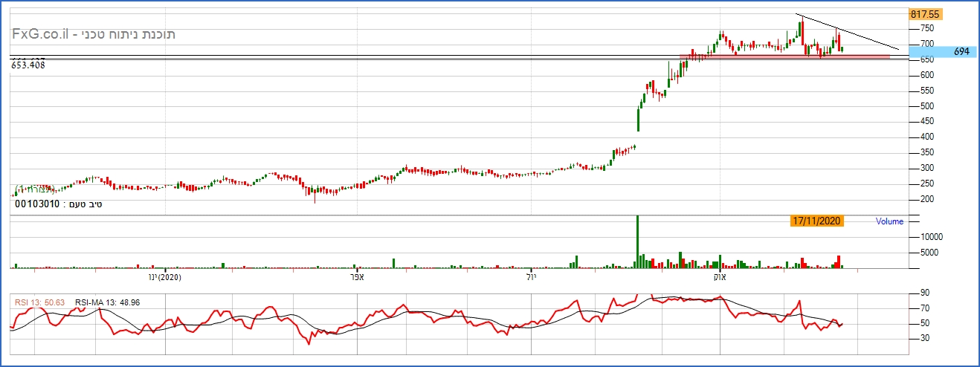Click the טיב טעם 00103010 ticker label
This screenshot has height=367, width=980.
pos(58,203)
